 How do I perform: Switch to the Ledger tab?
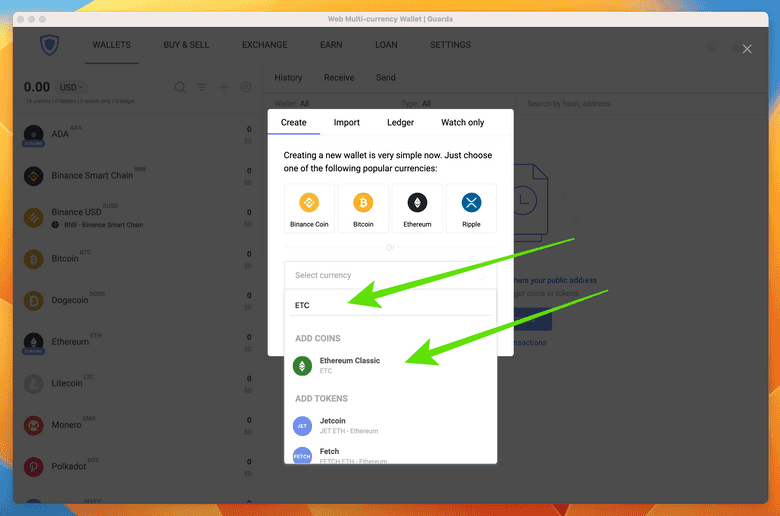(400, 122)
